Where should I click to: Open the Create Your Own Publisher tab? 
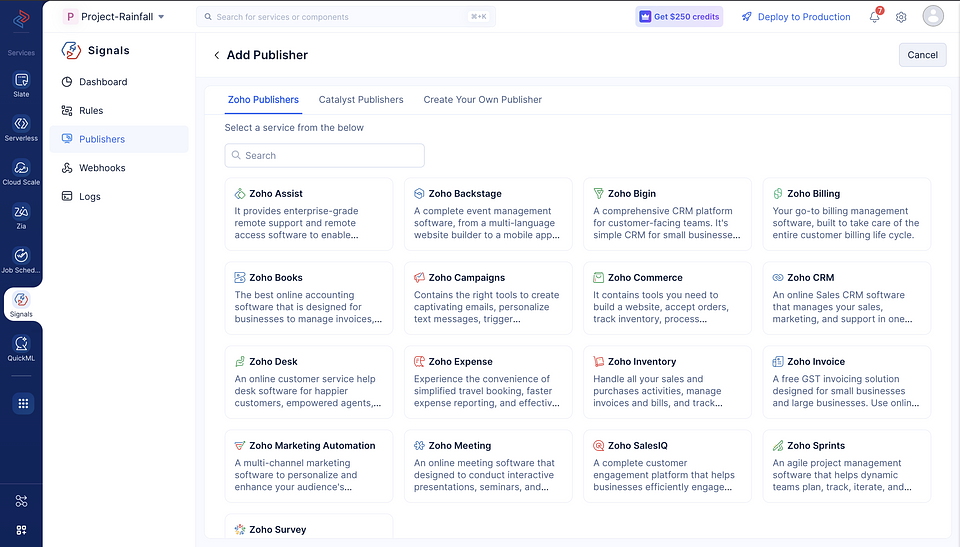[x=482, y=100]
